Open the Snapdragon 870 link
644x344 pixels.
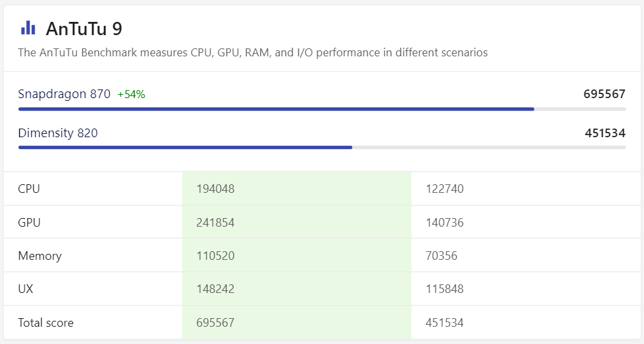click(64, 94)
